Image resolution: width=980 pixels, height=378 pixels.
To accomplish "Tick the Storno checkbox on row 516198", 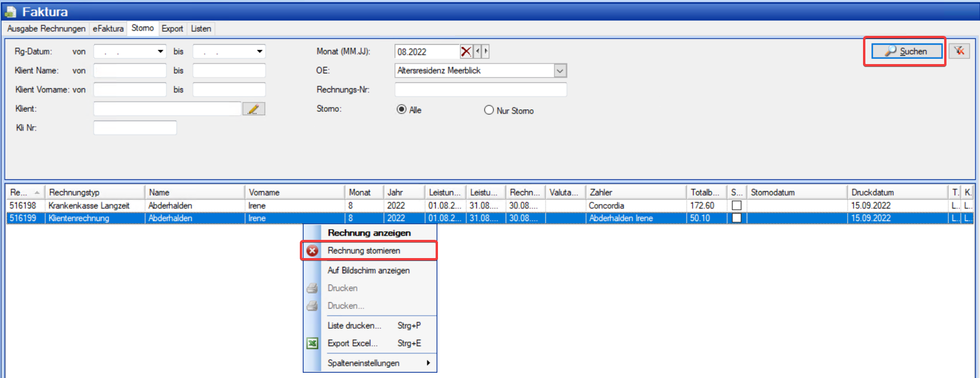I will [x=736, y=206].
